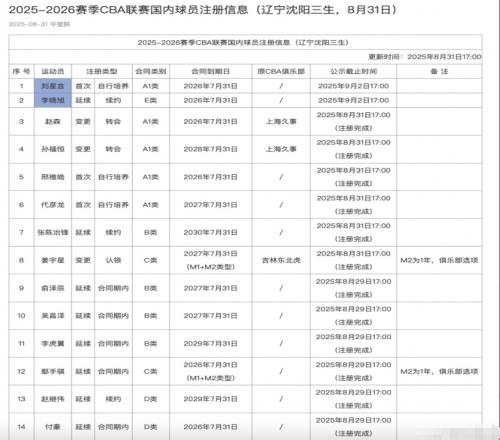Click 上海久事 club cell in row 4
The image size is (500, 440).
tap(281, 149)
